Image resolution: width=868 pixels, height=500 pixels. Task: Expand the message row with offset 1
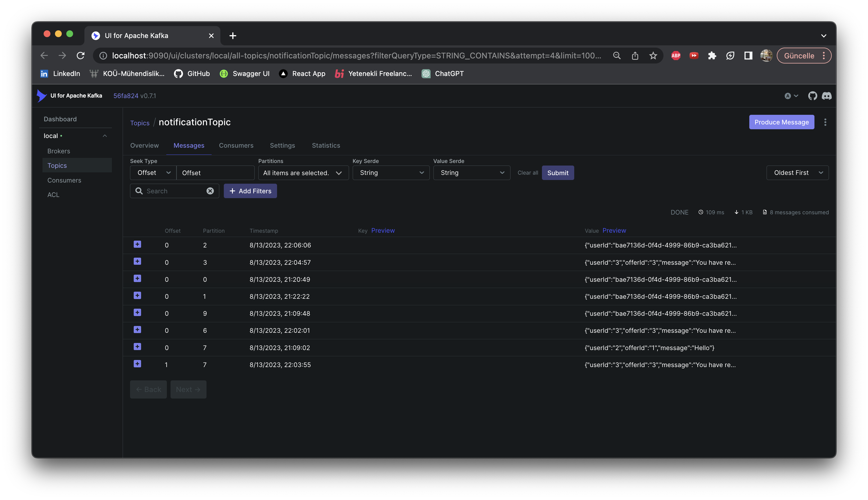(x=137, y=364)
